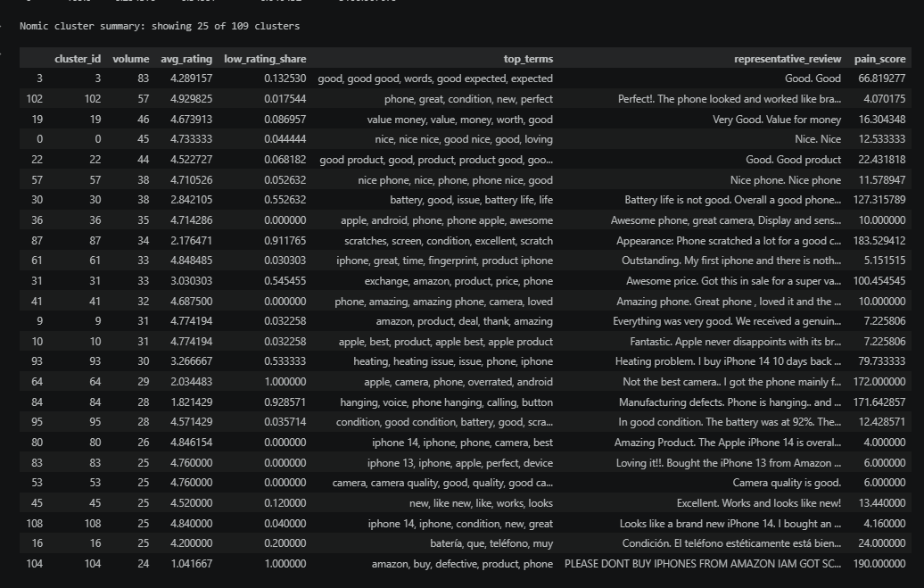Click review 'Good. Good product'
Screen dimensions: 924x588
point(793,160)
